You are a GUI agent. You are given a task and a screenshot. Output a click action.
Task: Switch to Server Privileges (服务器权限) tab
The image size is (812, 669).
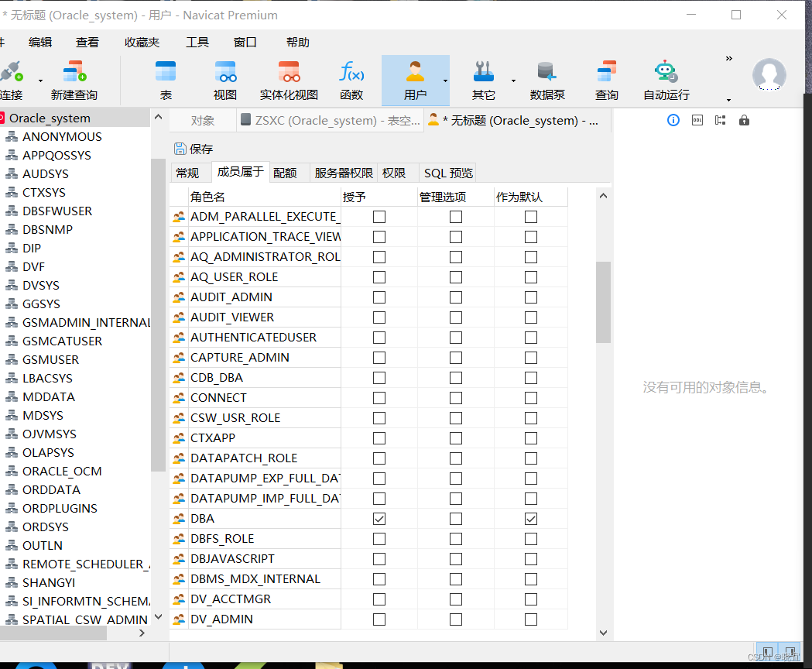pyautogui.click(x=344, y=173)
